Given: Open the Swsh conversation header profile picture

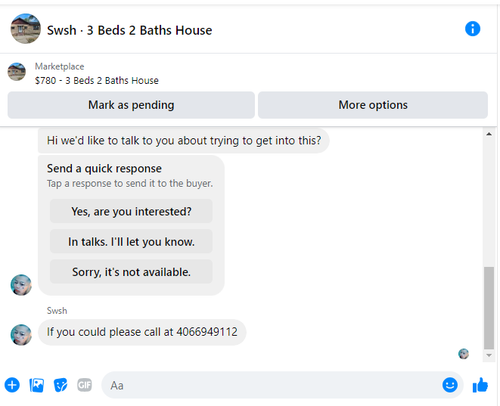Looking at the screenshot, I should [x=26, y=29].
